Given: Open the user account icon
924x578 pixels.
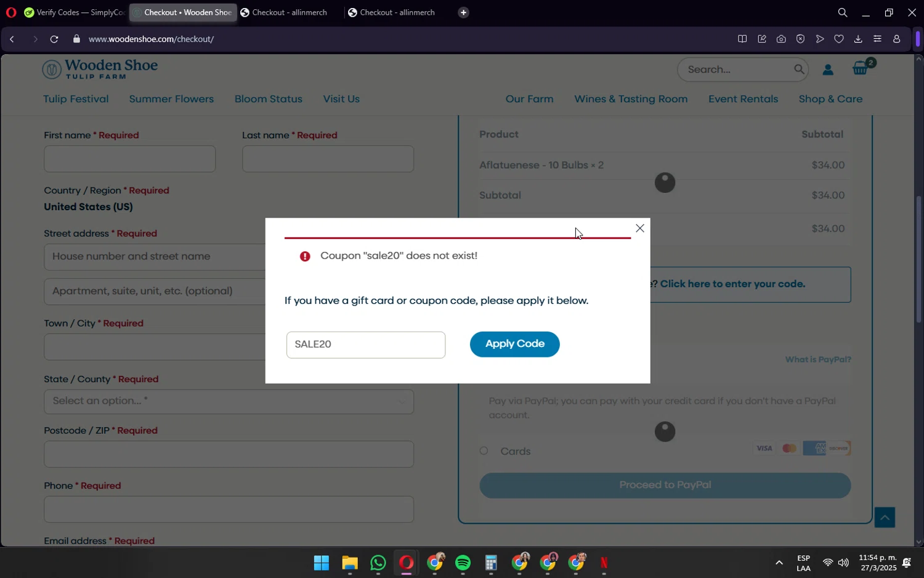Looking at the screenshot, I should click(828, 70).
